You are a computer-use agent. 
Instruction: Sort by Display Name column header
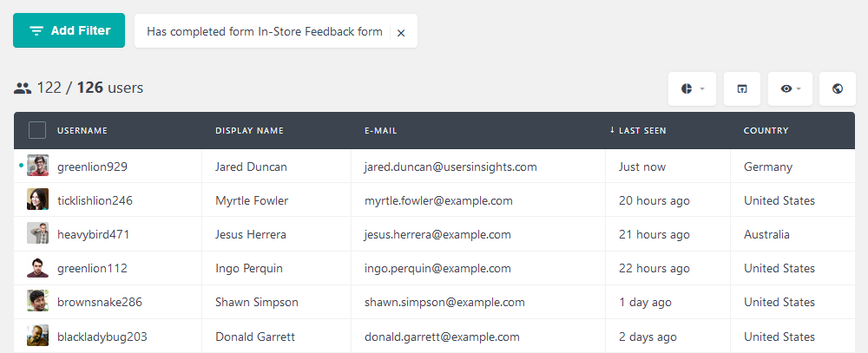point(250,131)
